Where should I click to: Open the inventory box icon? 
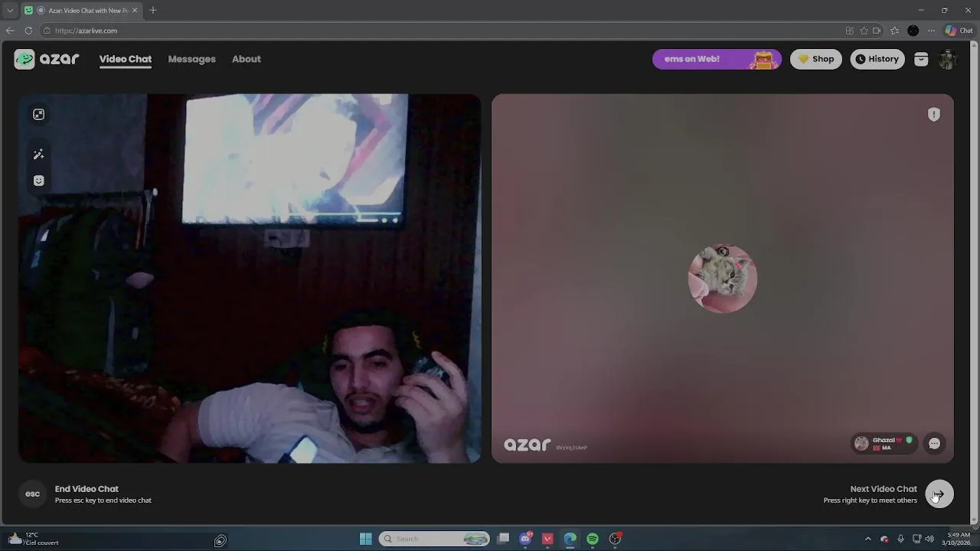point(921,59)
